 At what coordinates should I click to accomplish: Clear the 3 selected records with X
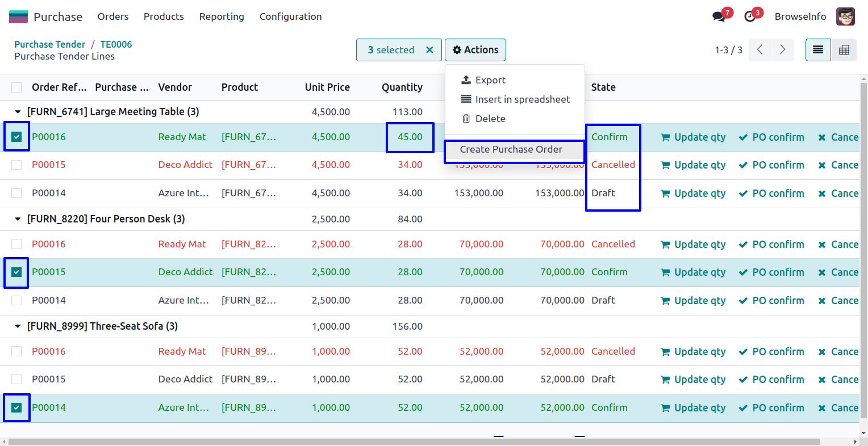tap(429, 50)
